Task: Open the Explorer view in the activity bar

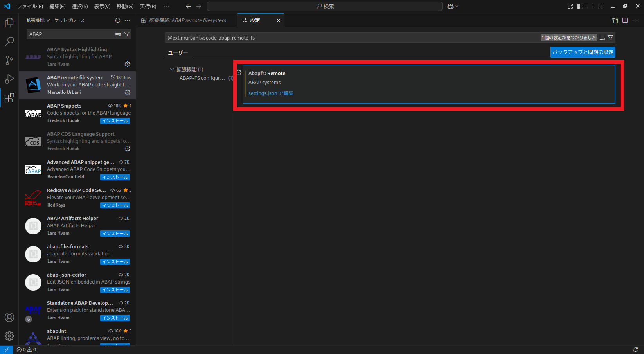Action: (x=9, y=22)
